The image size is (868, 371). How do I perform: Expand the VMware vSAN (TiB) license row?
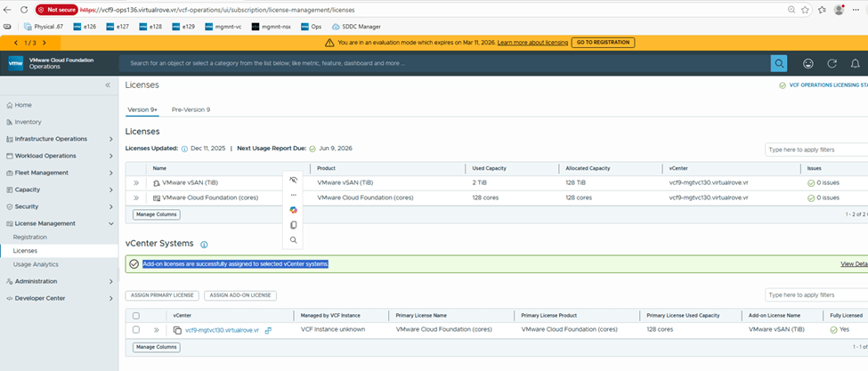coord(137,182)
